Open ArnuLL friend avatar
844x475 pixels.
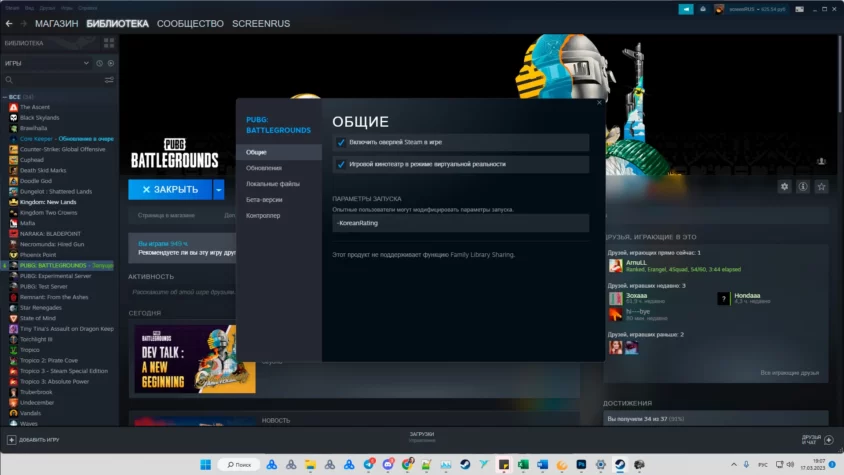pyautogui.click(x=615, y=266)
